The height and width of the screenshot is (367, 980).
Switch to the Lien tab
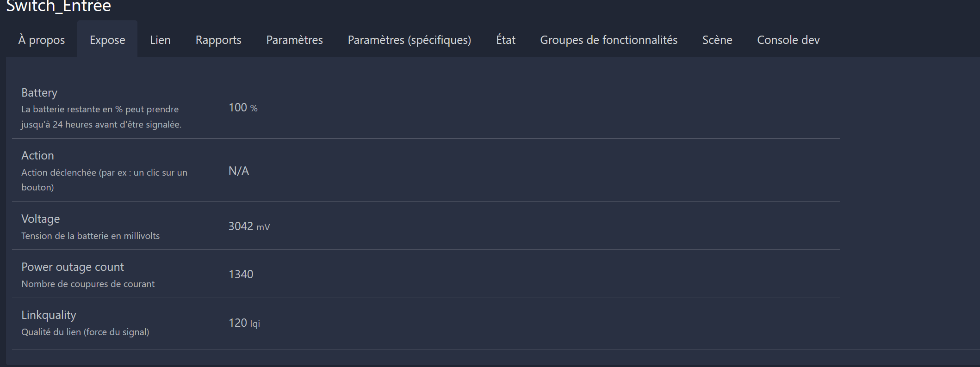[160, 40]
